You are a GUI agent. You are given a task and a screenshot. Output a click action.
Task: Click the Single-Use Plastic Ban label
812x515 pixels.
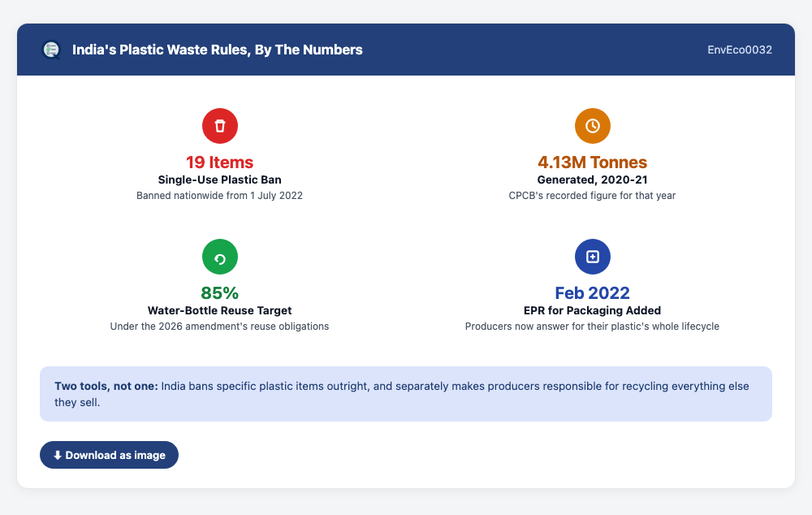click(x=219, y=180)
